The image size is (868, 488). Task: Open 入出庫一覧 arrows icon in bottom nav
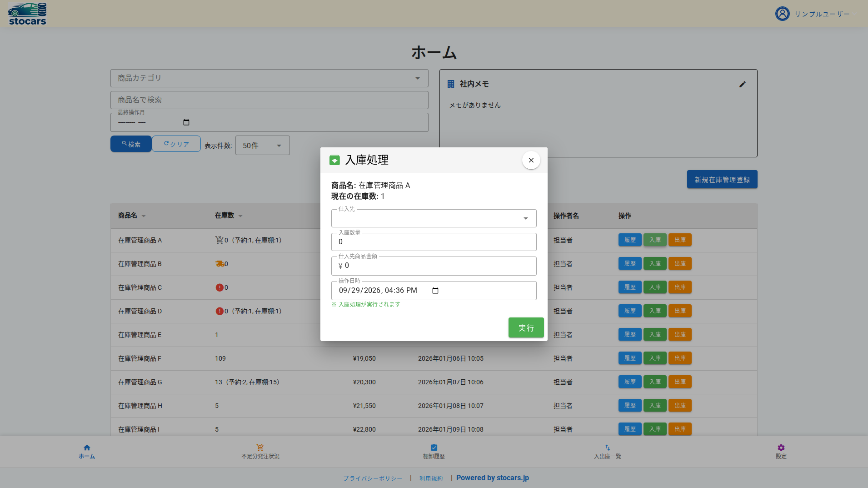(607, 448)
